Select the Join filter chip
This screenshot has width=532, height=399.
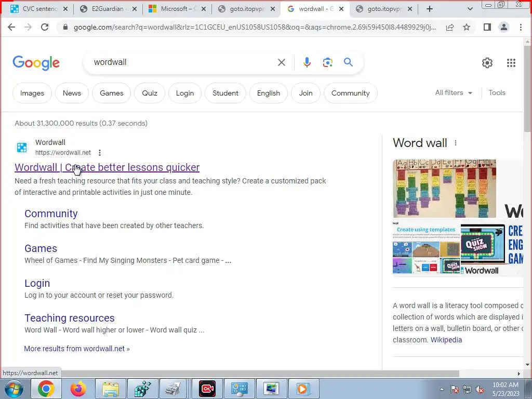click(x=305, y=93)
